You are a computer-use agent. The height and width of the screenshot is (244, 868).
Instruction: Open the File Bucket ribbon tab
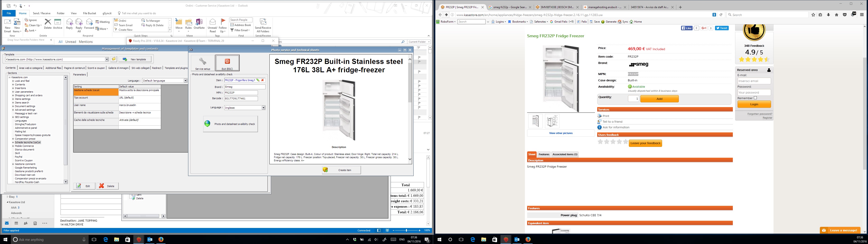point(90,14)
